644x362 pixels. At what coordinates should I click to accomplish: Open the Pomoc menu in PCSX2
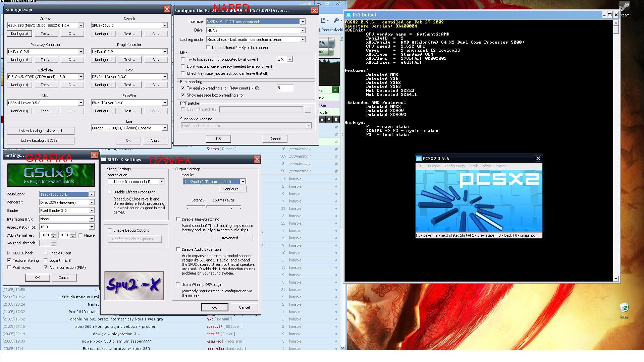pos(501,166)
